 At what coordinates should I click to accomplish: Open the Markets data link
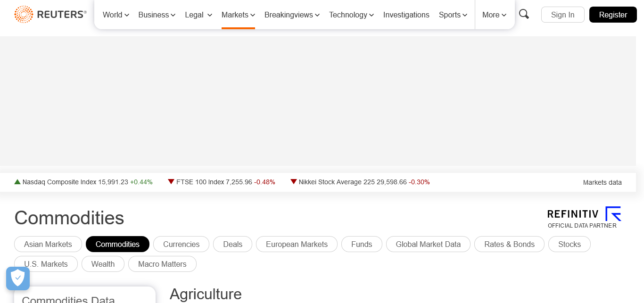[x=602, y=182]
